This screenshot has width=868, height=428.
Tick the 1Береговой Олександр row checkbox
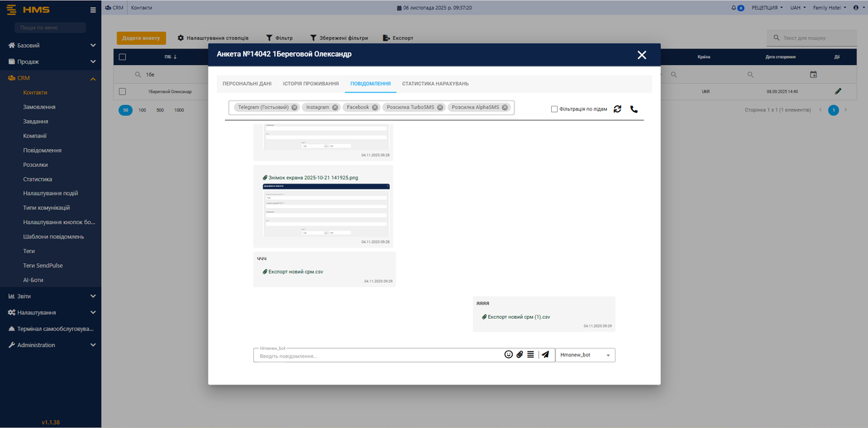(x=122, y=92)
